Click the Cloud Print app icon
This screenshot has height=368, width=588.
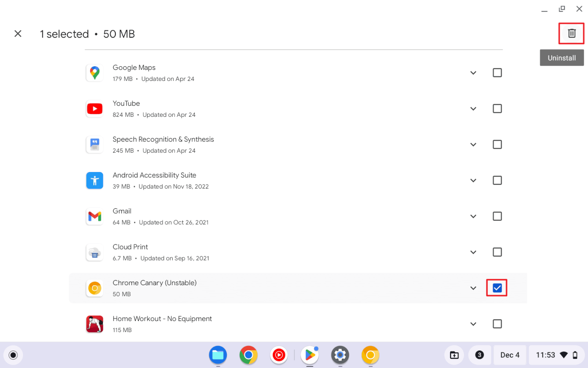coord(95,252)
